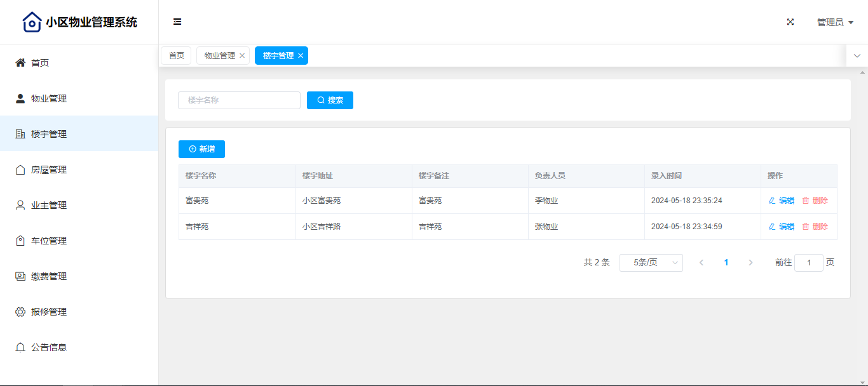Click the 车位管理 parking icon in sidebar
The image size is (868, 386).
[x=20, y=241]
